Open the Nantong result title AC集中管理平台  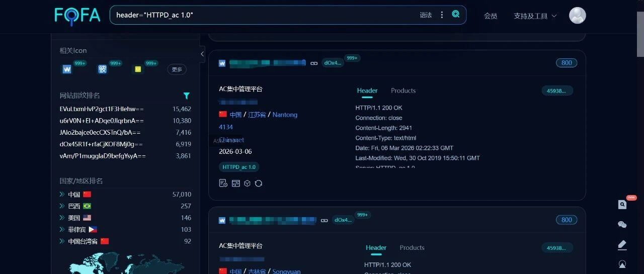240,89
